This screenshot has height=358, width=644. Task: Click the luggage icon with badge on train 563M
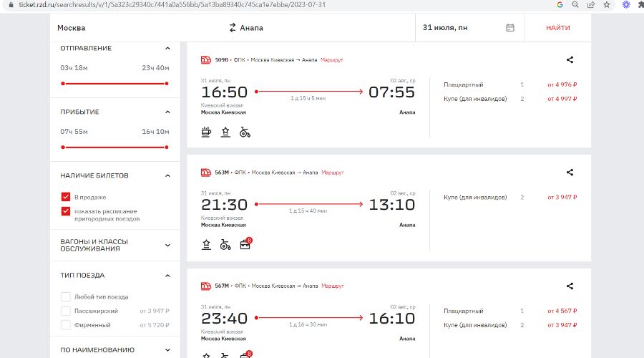[245, 245]
